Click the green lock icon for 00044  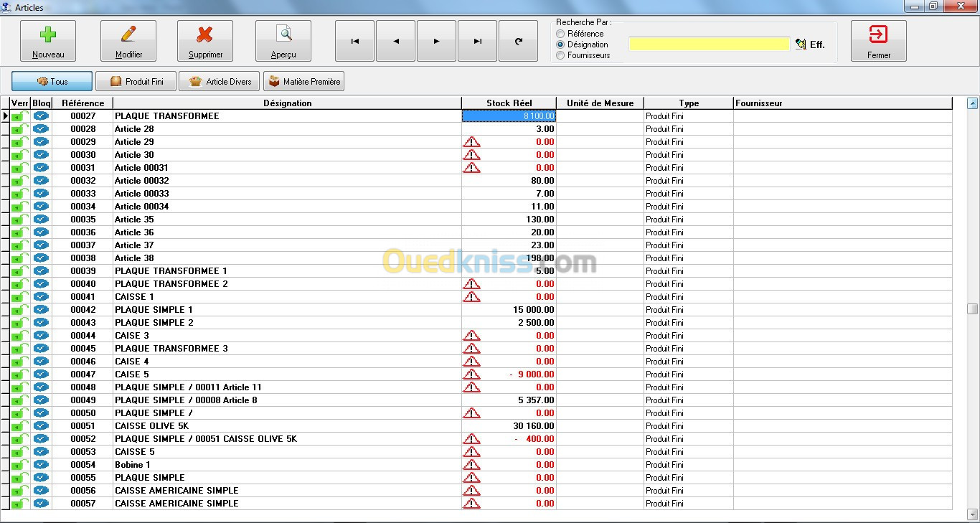coord(20,336)
